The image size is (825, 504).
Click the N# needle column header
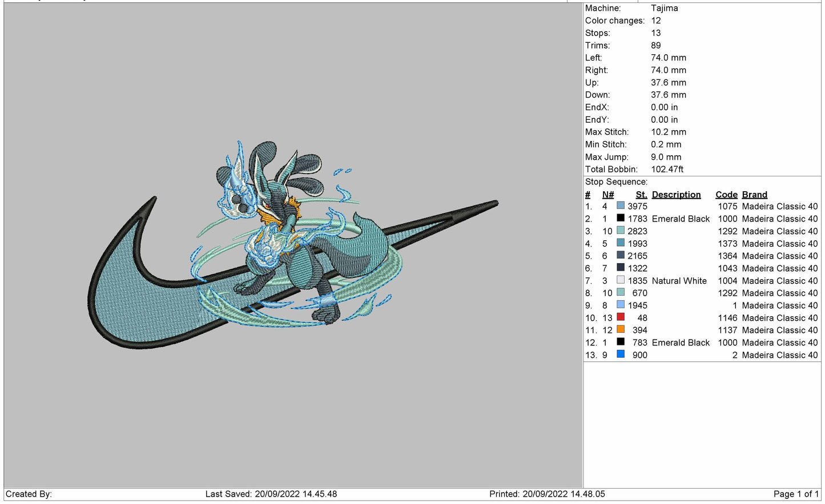[x=607, y=195]
